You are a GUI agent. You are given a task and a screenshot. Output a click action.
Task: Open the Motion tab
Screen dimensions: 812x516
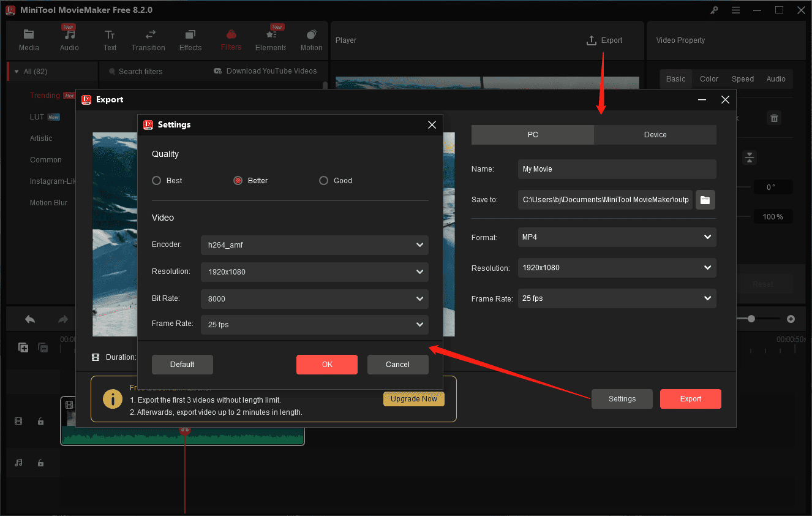pos(311,40)
